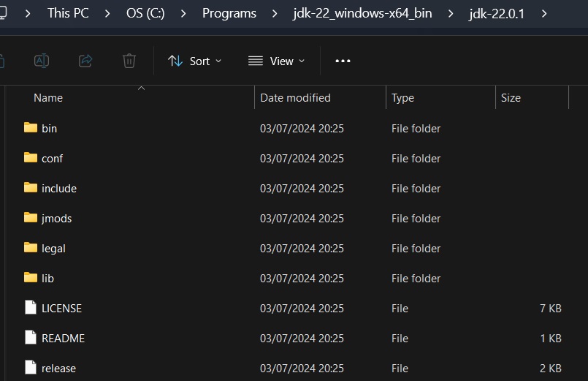The height and width of the screenshot is (381, 588).
Task: Open the See more ellipsis menu
Action: (x=343, y=61)
